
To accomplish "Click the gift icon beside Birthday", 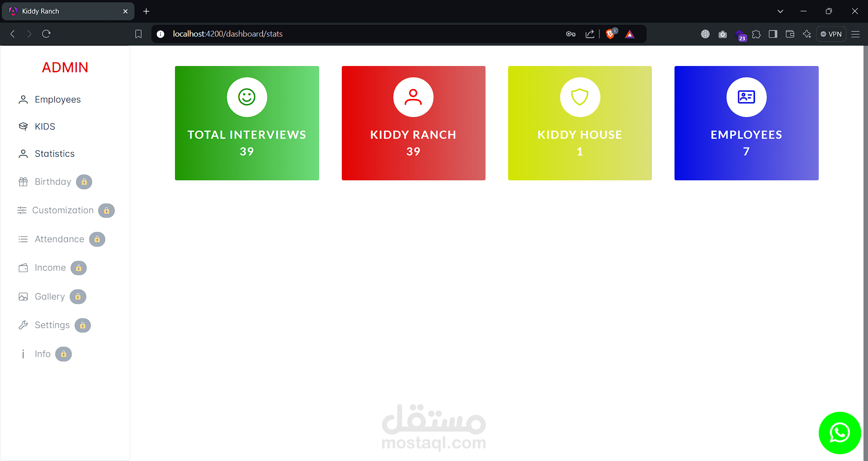I will pyautogui.click(x=23, y=182).
